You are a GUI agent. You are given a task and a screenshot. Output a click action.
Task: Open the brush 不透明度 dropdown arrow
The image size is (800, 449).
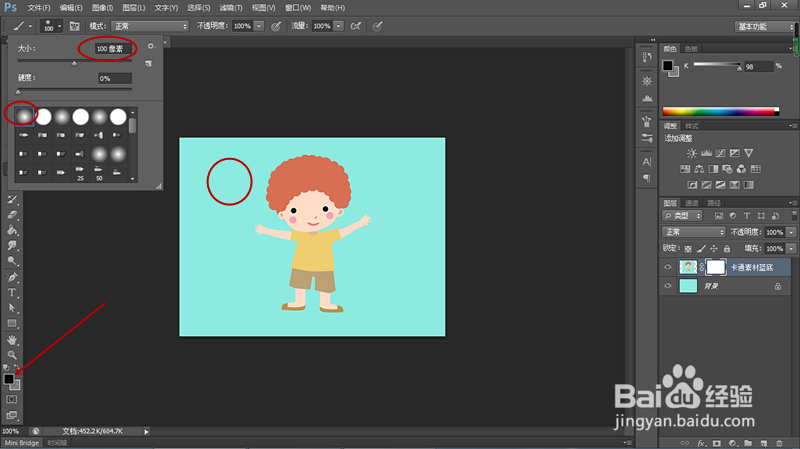pyautogui.click(x=259, y=26)
